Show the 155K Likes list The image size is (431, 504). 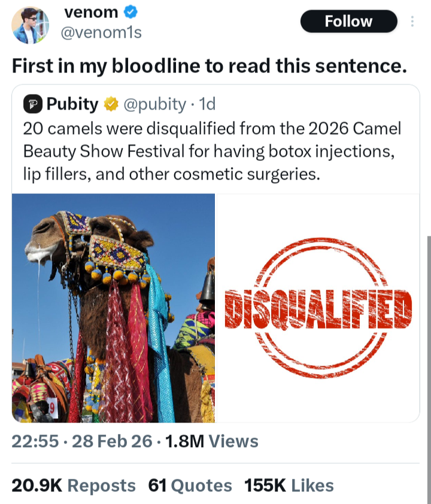pyautogui.click(x=289, y=485)
